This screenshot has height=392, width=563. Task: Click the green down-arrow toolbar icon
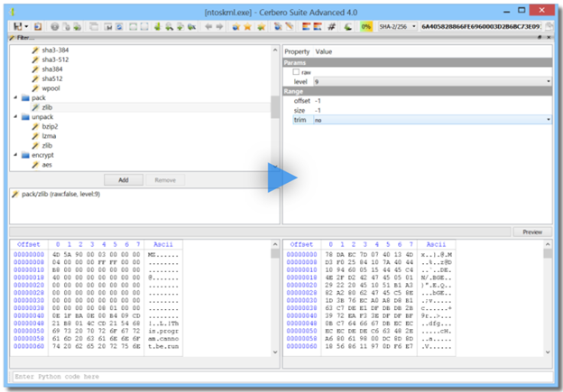point(157,26)
